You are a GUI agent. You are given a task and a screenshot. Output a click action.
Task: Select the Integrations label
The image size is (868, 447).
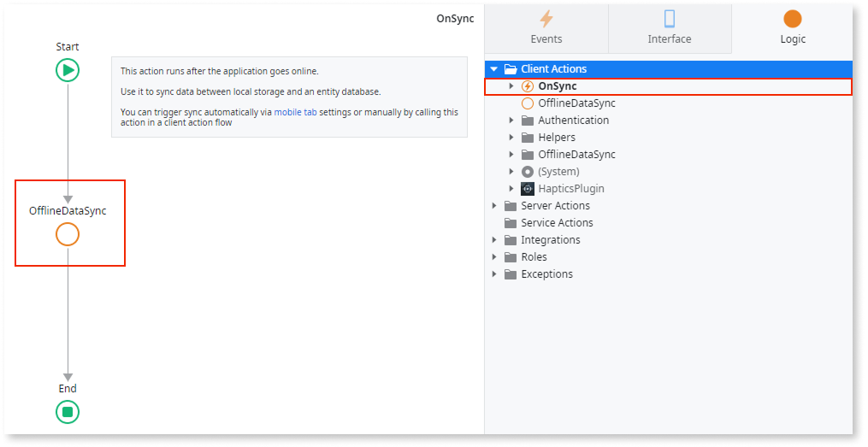[551, 240]
